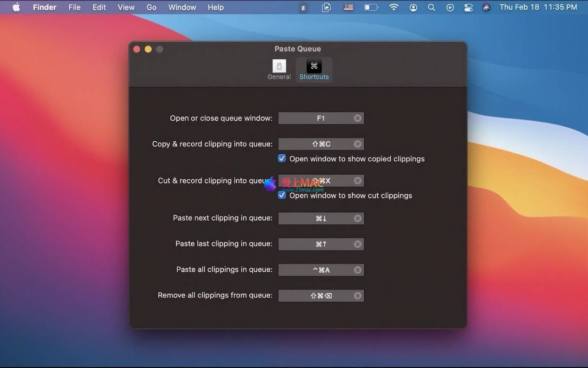Image resolution: width=588 pixels, height=368 pixels.
Task: Clear the Copy & record shortcut
Action: pyautogui.click(x=358, y=144)
